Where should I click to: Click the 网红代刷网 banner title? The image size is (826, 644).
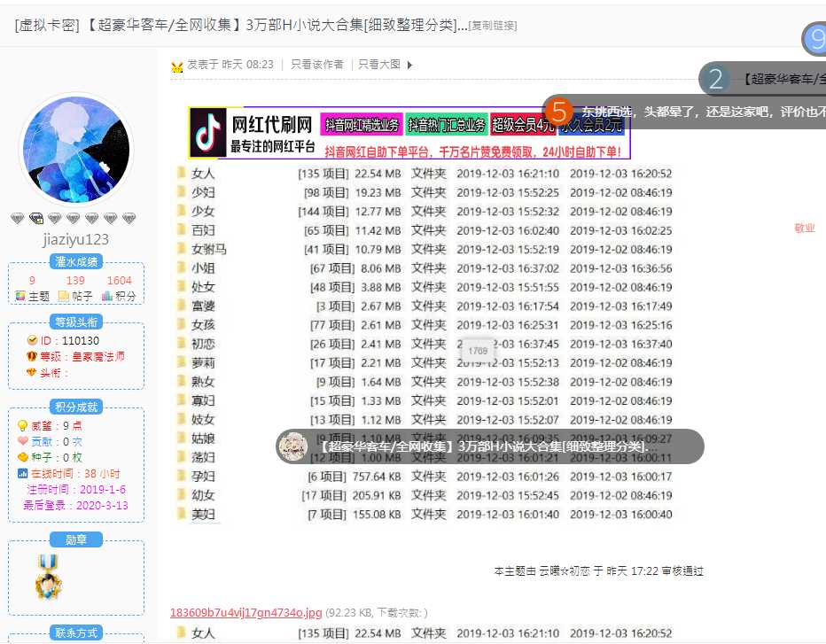[272, 125]
